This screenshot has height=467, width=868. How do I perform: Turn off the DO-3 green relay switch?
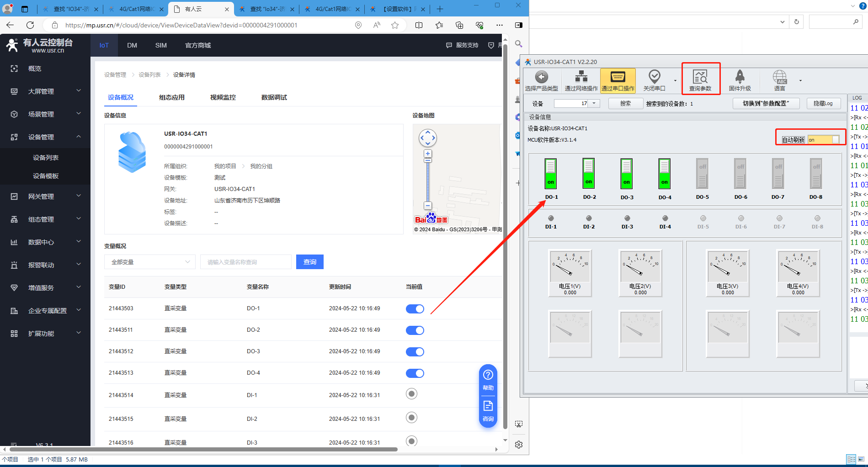click(x=627, y=174)
